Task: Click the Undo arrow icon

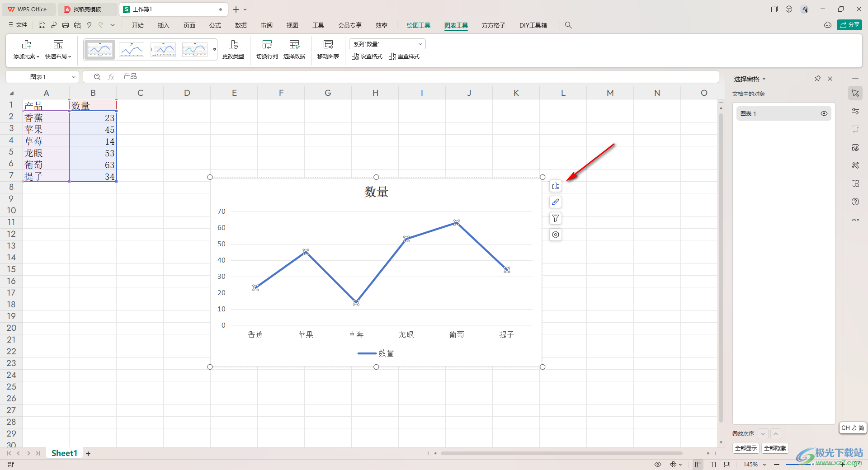Action: pos(89,25)
